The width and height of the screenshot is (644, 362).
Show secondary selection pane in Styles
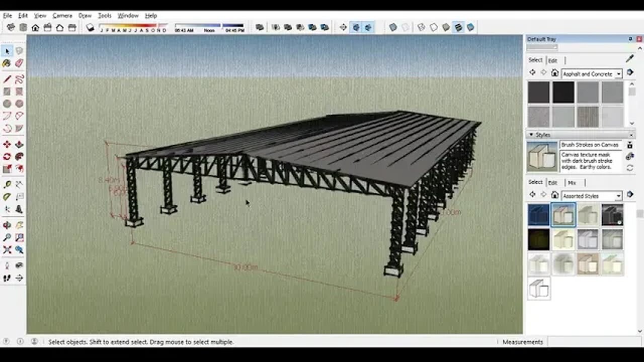pos(629,145)
